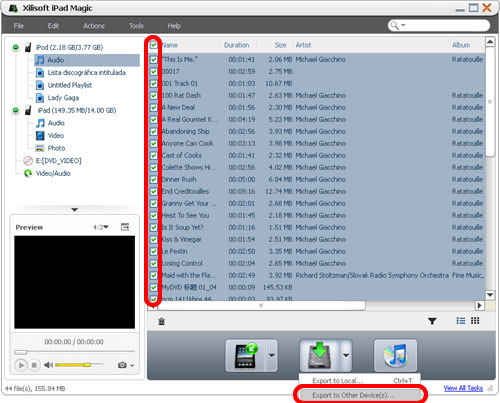Click the scroll down arrow of track list

point(490,295)
